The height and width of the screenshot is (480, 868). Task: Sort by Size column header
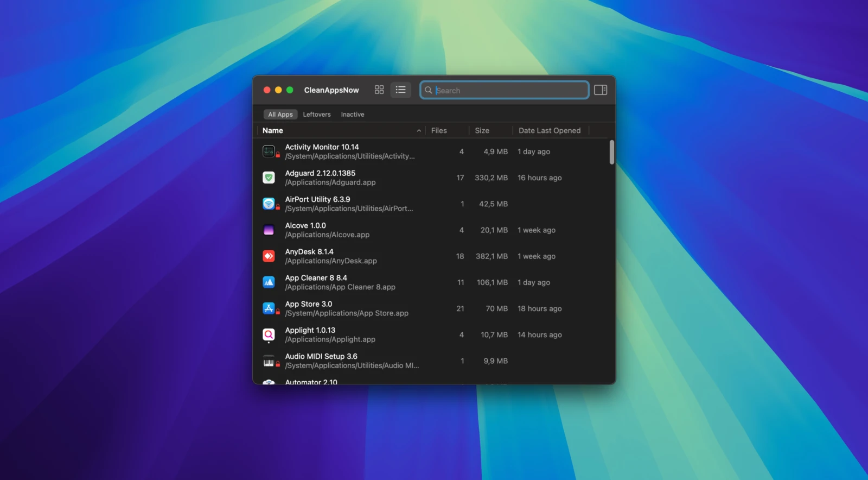point(482,131)
